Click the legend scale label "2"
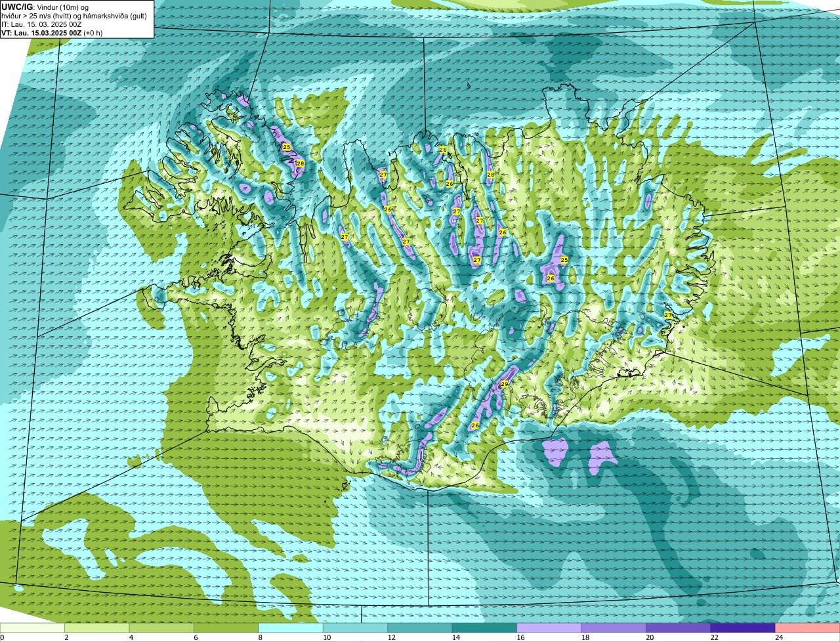The width and height of the screenshot is (840, 642). pos(66,637)
